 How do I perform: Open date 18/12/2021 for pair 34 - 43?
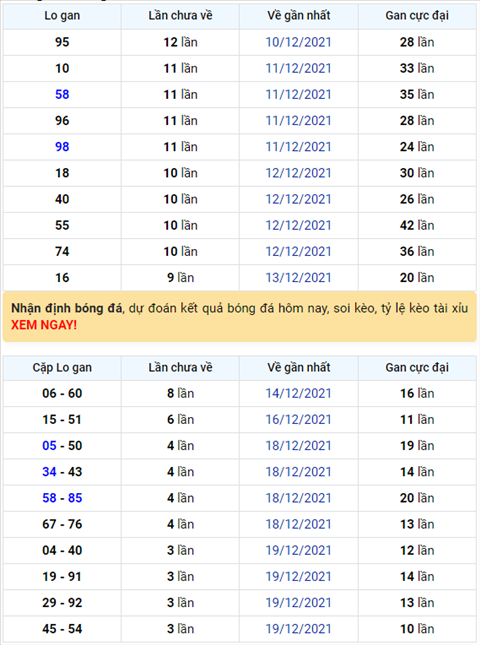(298, 472)
